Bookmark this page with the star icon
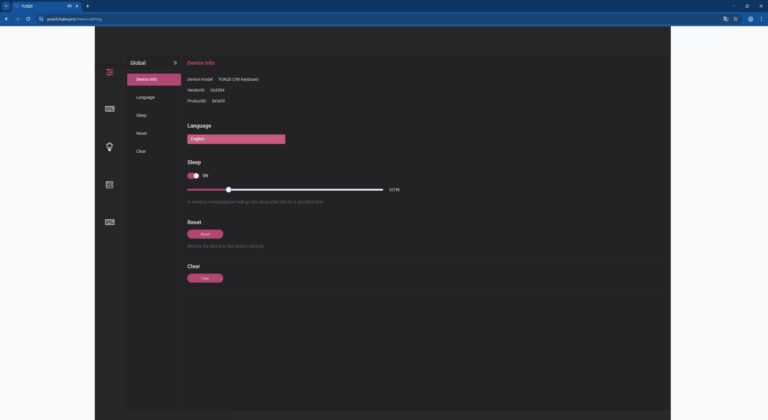The height and width of the screenshot is (420, 768). click(736, 19)
